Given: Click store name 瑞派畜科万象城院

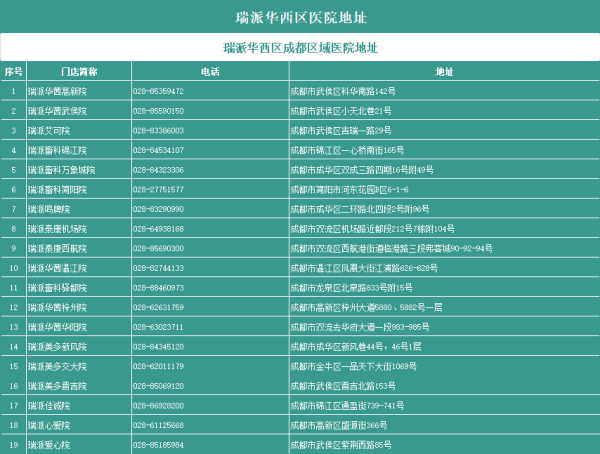Looking at the screenshot, I should (x=62, y=170).
